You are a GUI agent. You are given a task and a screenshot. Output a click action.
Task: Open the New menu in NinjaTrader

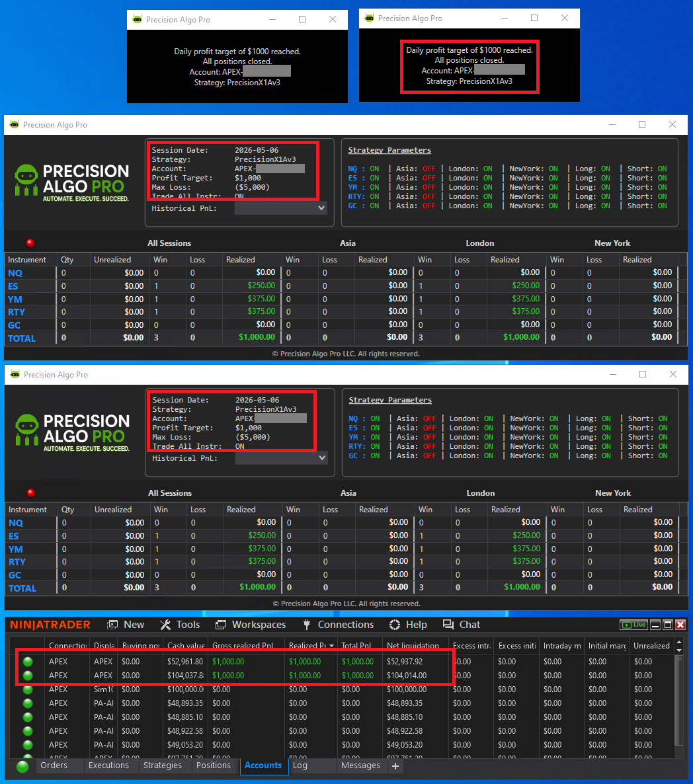tap(126, 625)
